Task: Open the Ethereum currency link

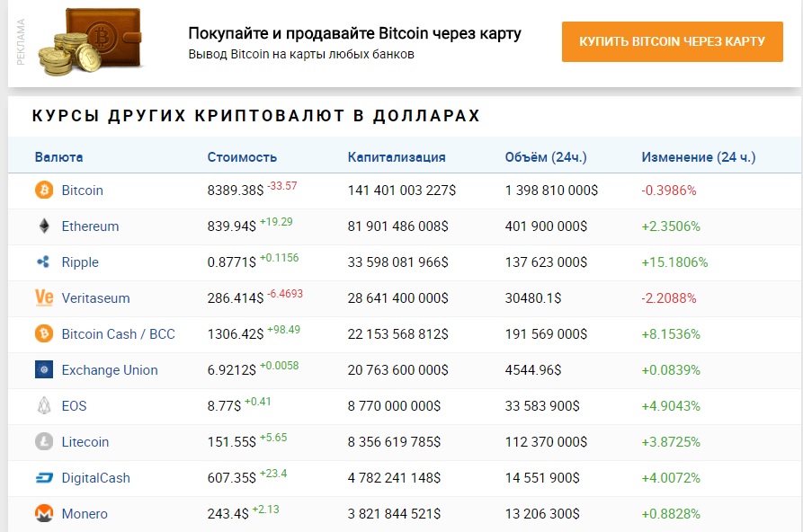Action: pyautogui.click(x=90, y=226)
